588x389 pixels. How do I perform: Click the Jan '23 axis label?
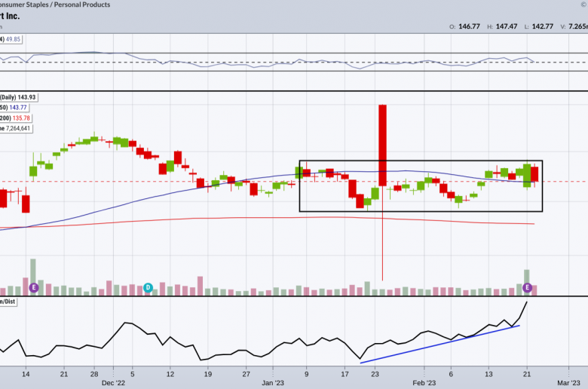pyautogui.click(x=273, y=383)
